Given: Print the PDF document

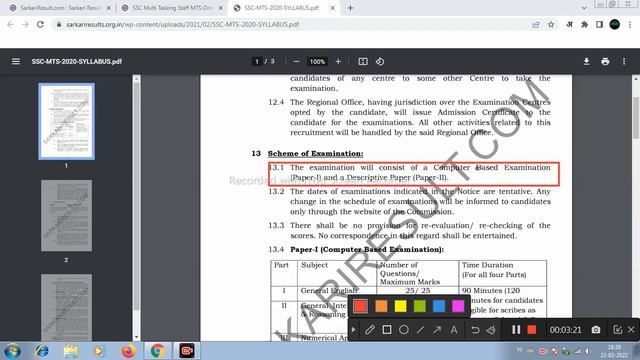Looking at the screenshot, I should (605, 61).
